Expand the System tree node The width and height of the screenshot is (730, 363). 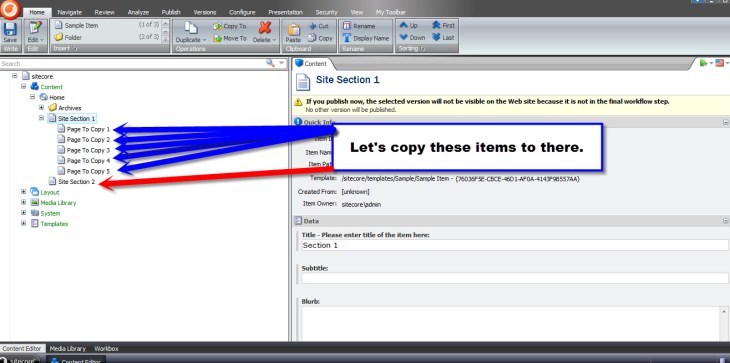(x=23, y=213)
